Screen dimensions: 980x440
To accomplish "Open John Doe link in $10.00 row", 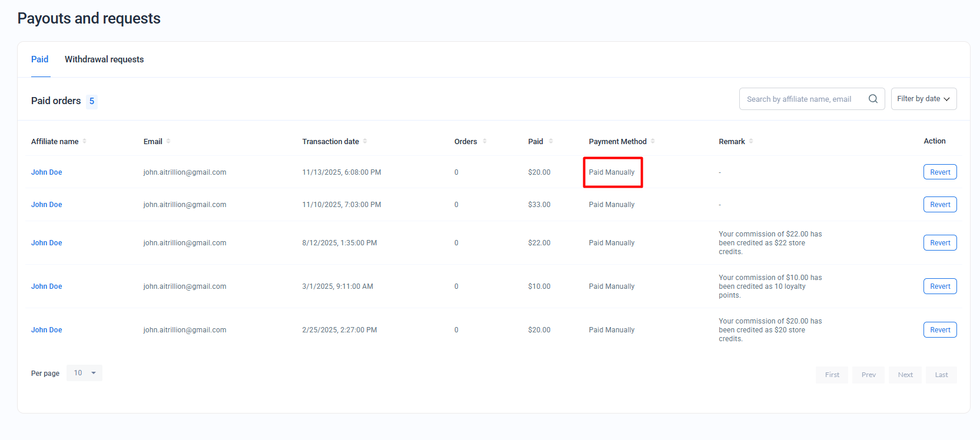I will [x=46, y=286].
